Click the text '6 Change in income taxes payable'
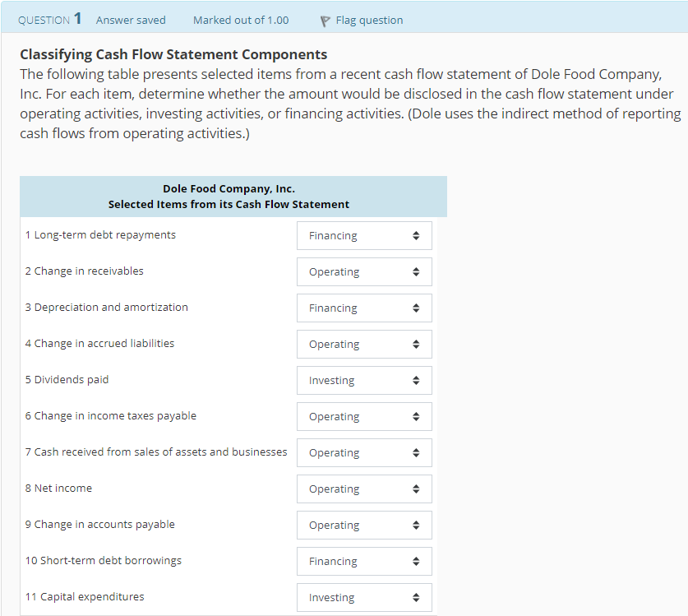The width and height of the screenshot is (688, 616). pos(111,416)
